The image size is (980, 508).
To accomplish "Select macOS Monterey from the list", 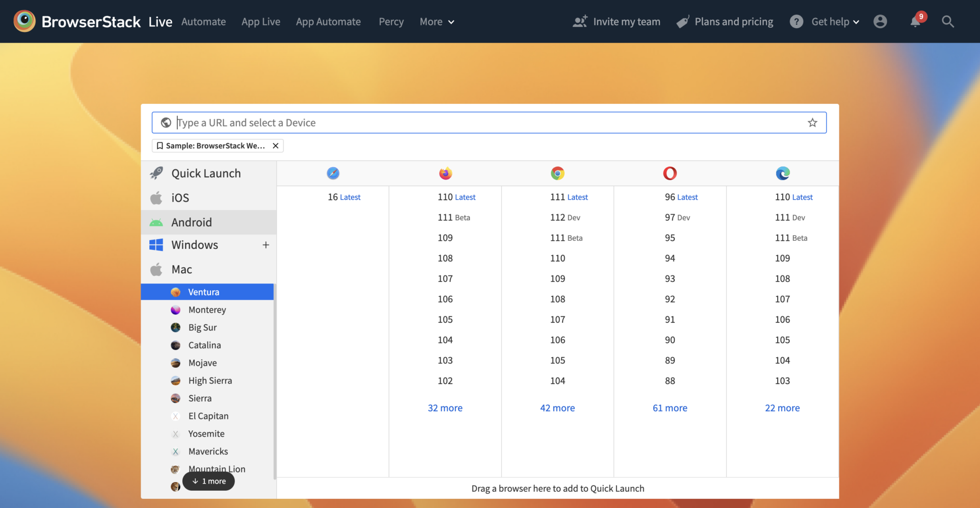I will [x=207, y=310].
